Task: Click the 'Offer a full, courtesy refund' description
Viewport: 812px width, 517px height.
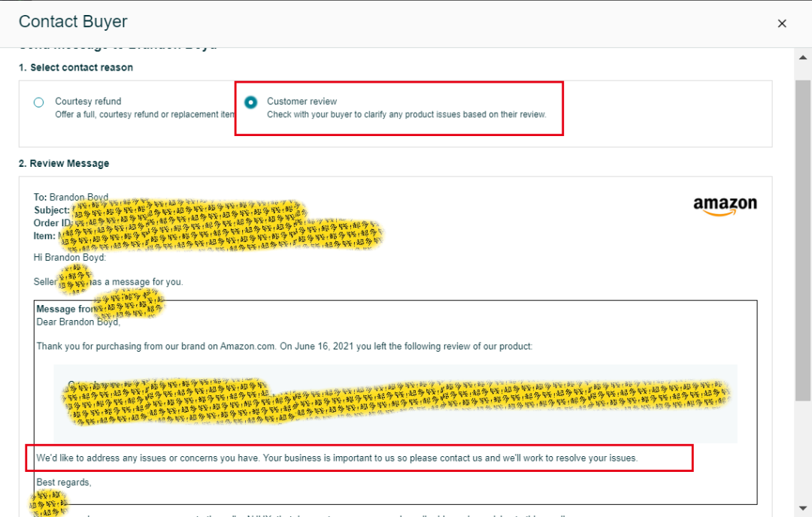Action: pos(145,114)
